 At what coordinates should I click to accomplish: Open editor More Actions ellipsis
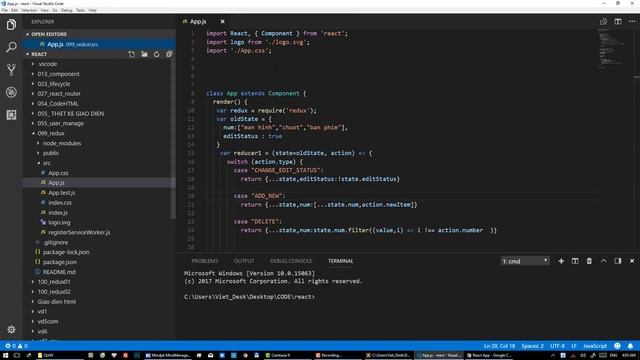coord(632,21)
